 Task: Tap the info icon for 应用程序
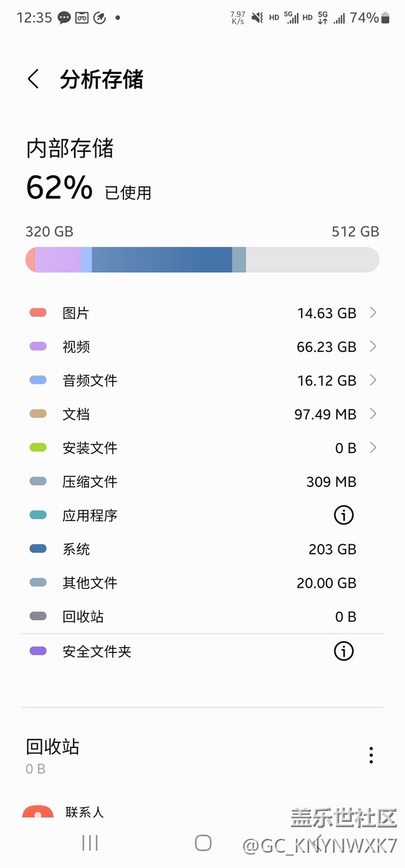(x=343, y=515)
